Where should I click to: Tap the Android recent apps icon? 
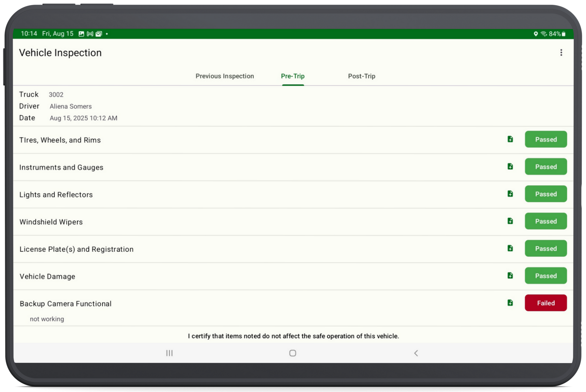point(169,353)
